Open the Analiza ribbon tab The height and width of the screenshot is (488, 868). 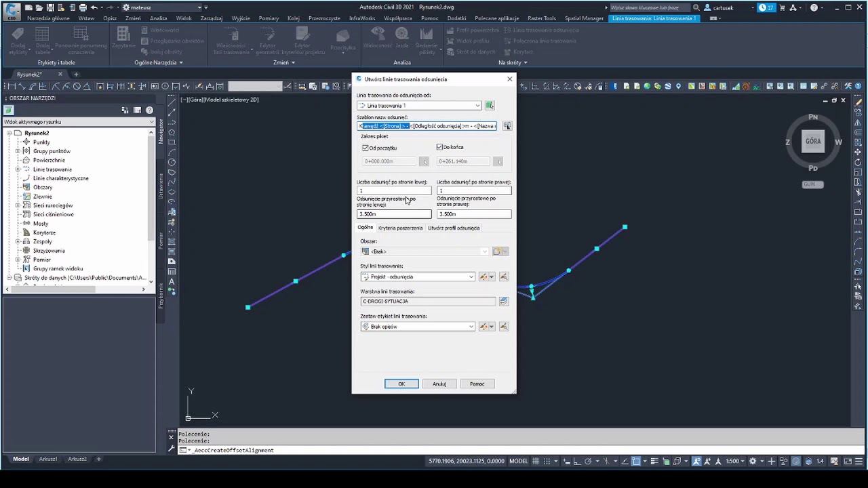[159, 18]
